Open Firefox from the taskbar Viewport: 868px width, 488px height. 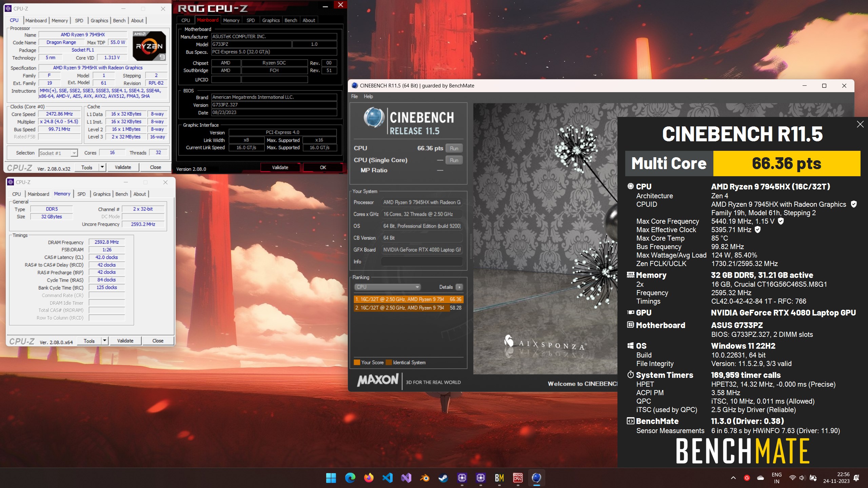tap(369, 478)
